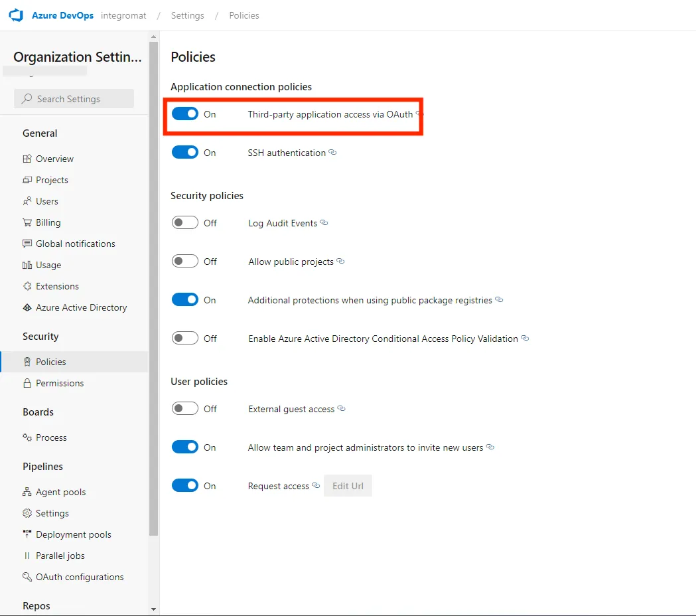The height and width of the screenshot is (616, 696).
Task: Click the Projects icon in sidebar
Action: [x=27, y=180]
